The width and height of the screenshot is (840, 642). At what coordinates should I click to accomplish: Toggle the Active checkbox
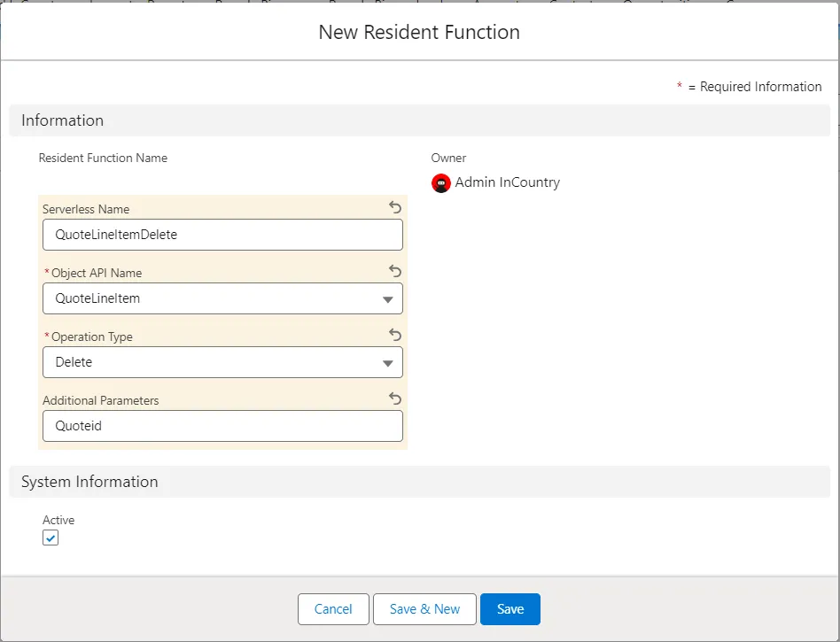point(51,538)
